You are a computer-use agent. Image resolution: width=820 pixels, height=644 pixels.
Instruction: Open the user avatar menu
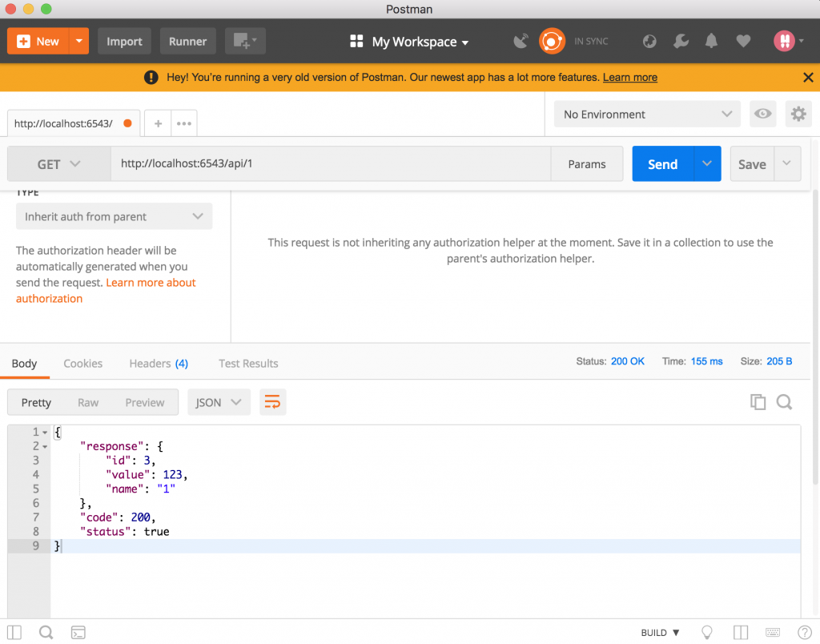tap(788, 41)
